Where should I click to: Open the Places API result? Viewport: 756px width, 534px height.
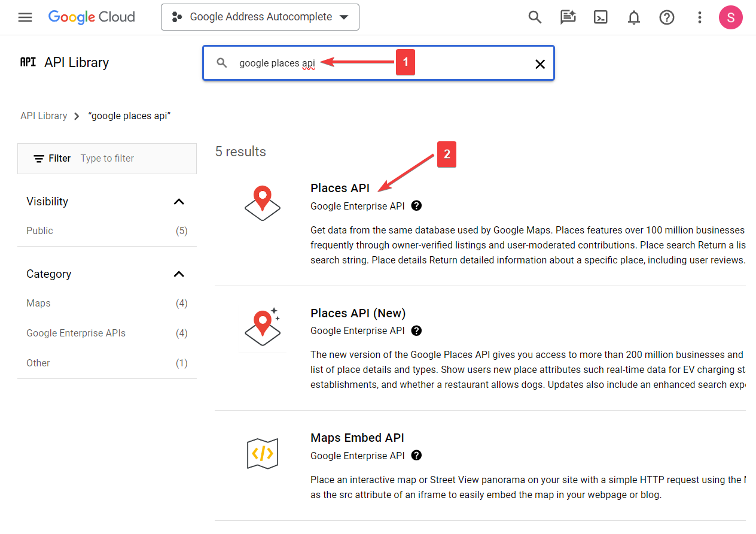tap(340, 188)
